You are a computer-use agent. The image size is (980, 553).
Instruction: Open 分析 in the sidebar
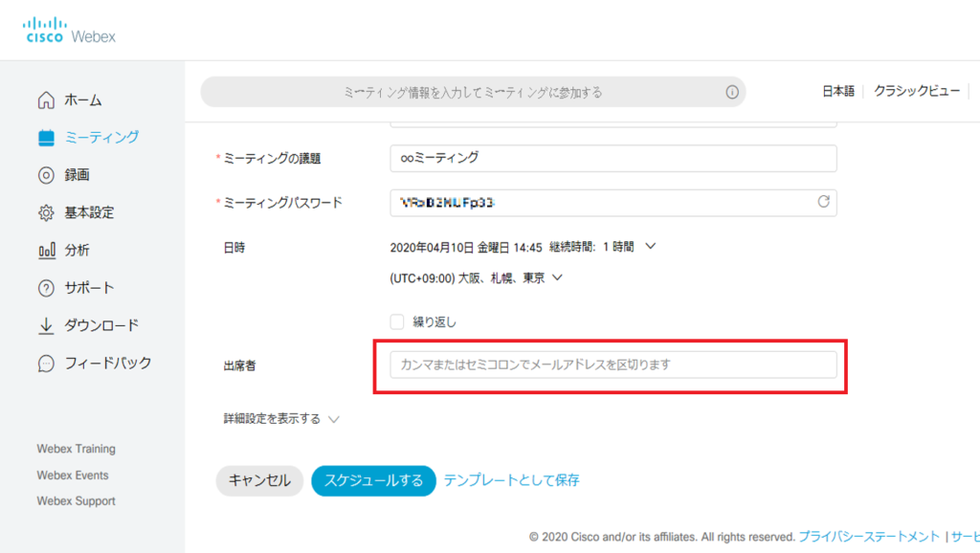[77, 251]
